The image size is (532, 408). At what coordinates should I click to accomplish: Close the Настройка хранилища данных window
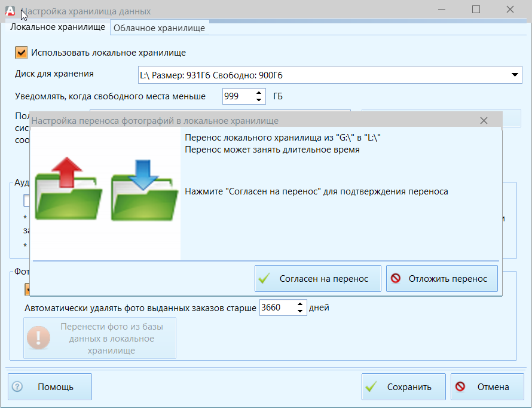click(x=510, y=10)
